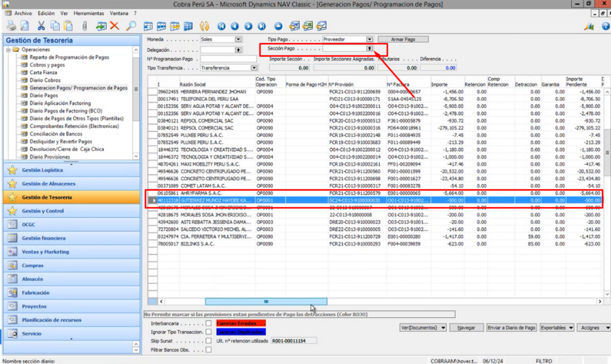The height and width of the screenshot is (364, 611).
Task: Toggle Ignorar Tipo Transaccion checkbox
Action: 208,332
